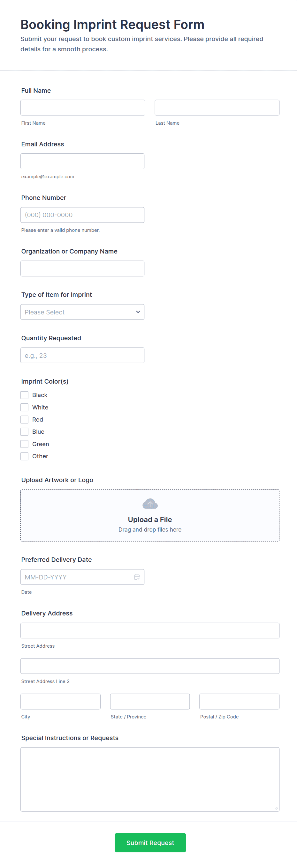The height and width of the screenshot is (868, 297).
Task: Tick the White color checkbox
Action: click(x=24, y=408)
